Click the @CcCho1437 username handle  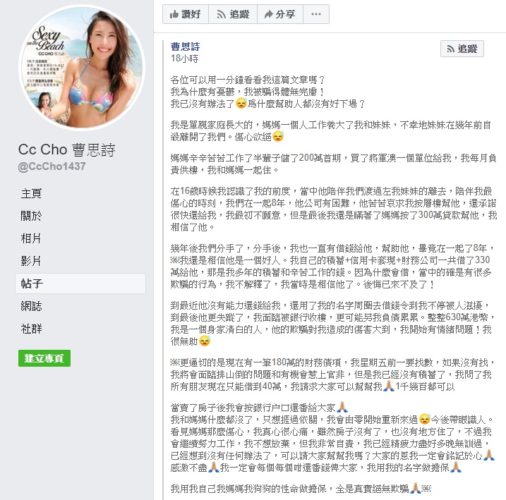[52, 166]
